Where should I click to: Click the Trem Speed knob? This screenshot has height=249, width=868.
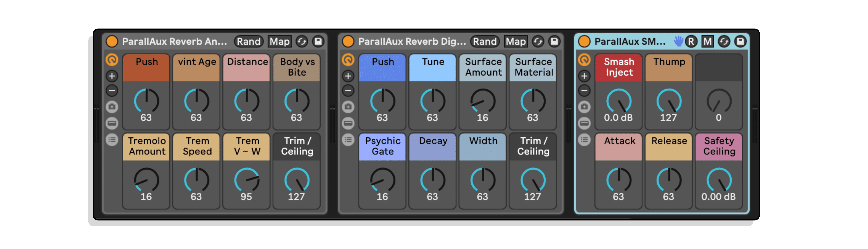(x=196, y=180)
